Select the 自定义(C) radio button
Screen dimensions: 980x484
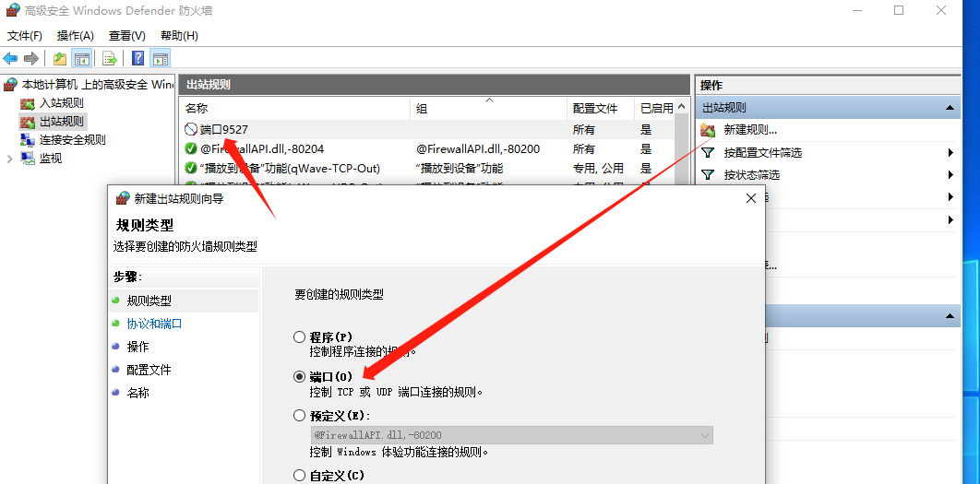coord(299,476)
